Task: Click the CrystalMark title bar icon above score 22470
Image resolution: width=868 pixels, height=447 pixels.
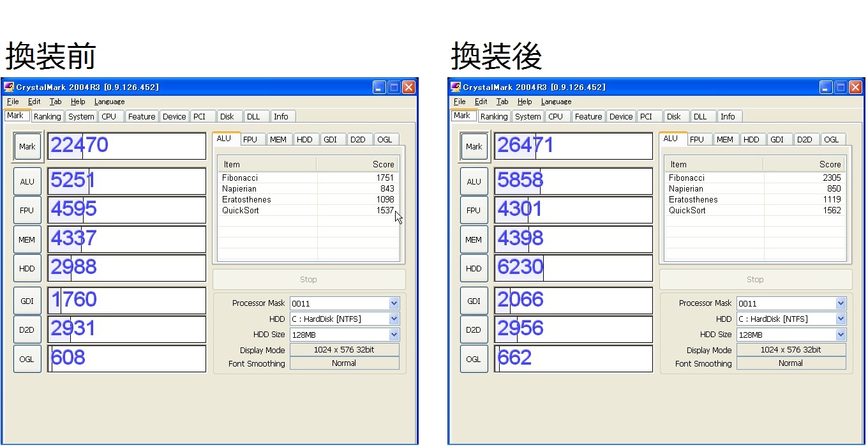Action: pos(9,87)
